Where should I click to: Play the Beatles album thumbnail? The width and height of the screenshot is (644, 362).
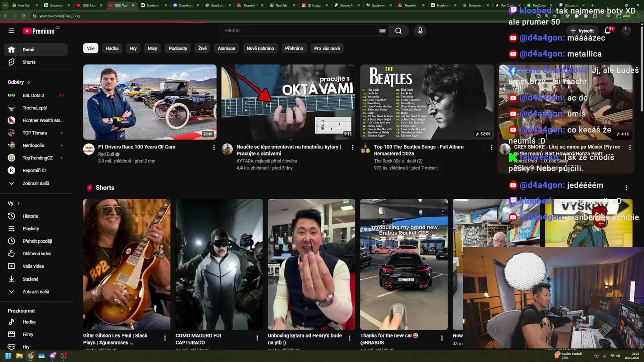point(427,102)
